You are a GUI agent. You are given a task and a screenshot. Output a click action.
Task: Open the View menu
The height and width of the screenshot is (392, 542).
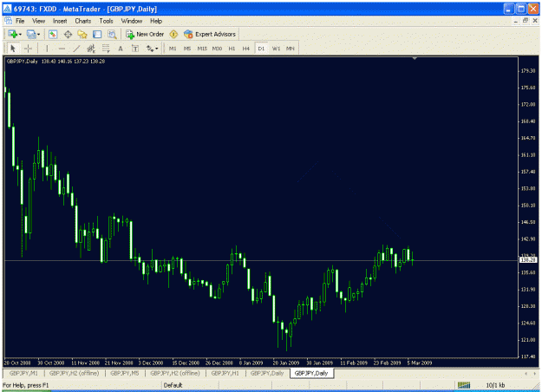pos(38,21)
